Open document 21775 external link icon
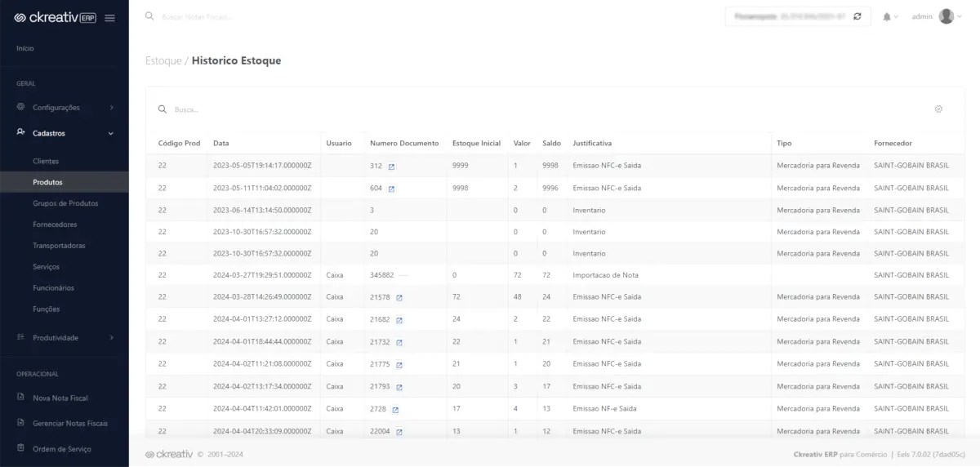The width and height of the screenshot is (980, 467). (399, 364)
